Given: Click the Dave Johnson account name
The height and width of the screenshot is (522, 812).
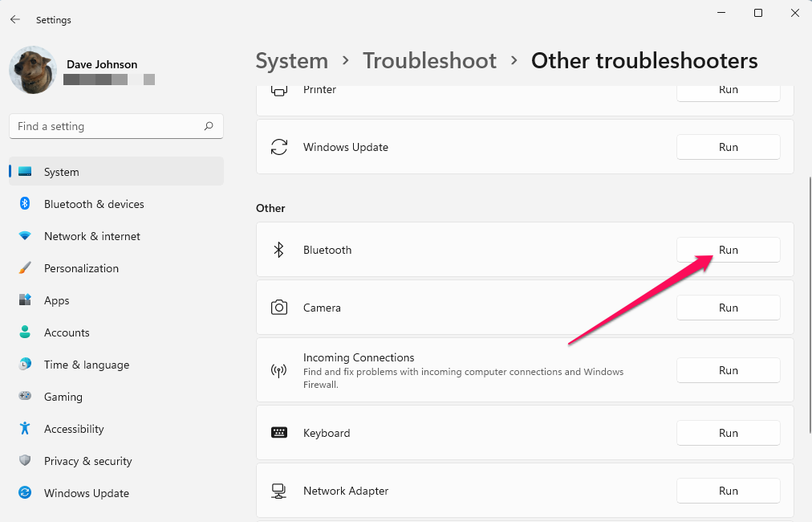Looking at the screenshot, I should coord(102,64).
